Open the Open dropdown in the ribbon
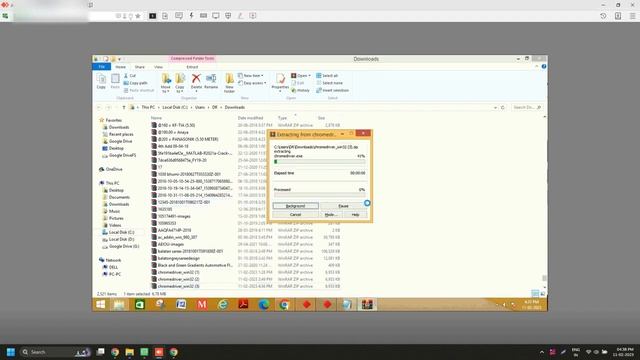 click(x=301, y=76)
